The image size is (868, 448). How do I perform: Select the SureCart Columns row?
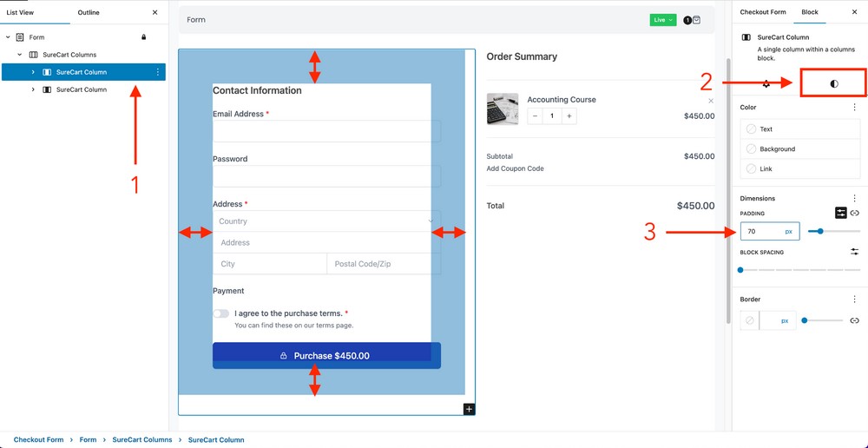[x=83, y=55]
